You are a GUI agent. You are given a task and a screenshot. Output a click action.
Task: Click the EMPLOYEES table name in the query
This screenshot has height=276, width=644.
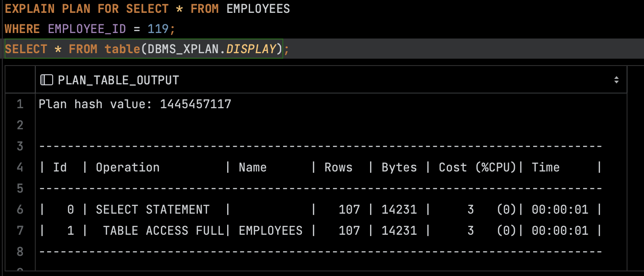coord(258,9)
